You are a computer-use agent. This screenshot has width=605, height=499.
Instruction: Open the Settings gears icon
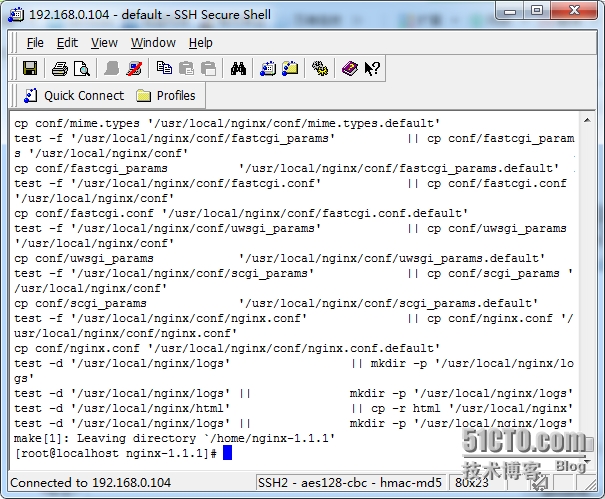click(x=320, y=69)
